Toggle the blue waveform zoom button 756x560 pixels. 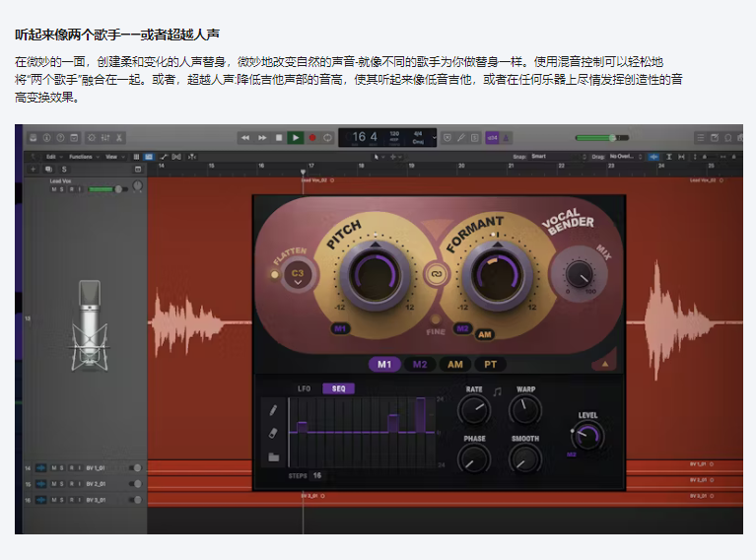pos(653,157)
